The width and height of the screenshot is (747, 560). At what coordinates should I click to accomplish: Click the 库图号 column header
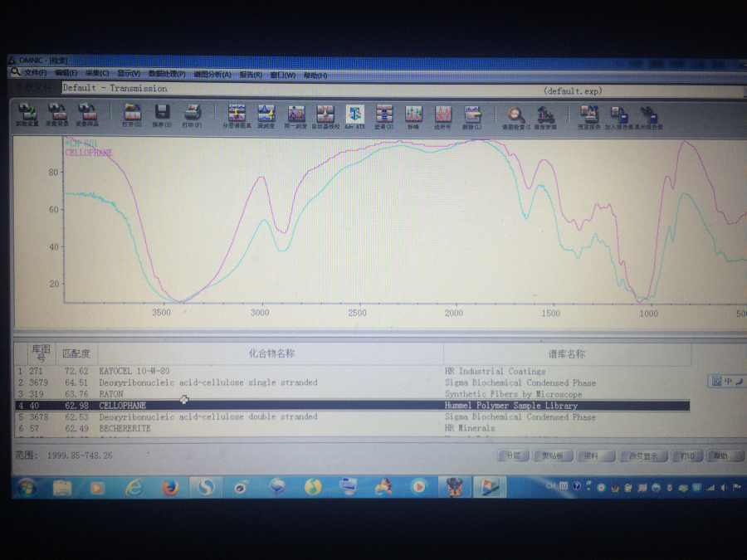point(41,353)
